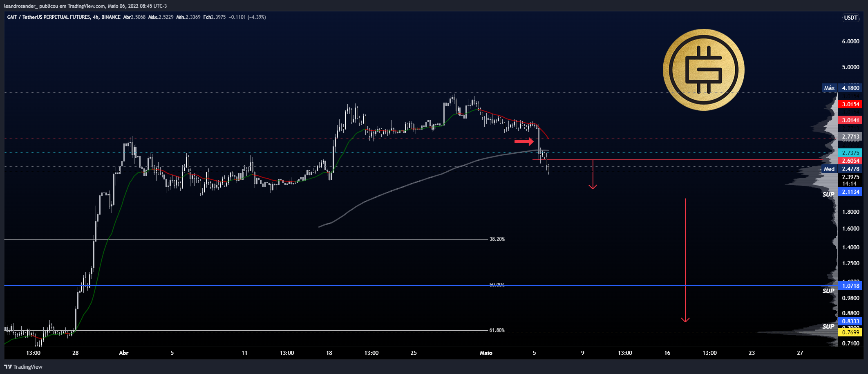
Task: Click the Abr date on time axis
Action: (124, 353)
